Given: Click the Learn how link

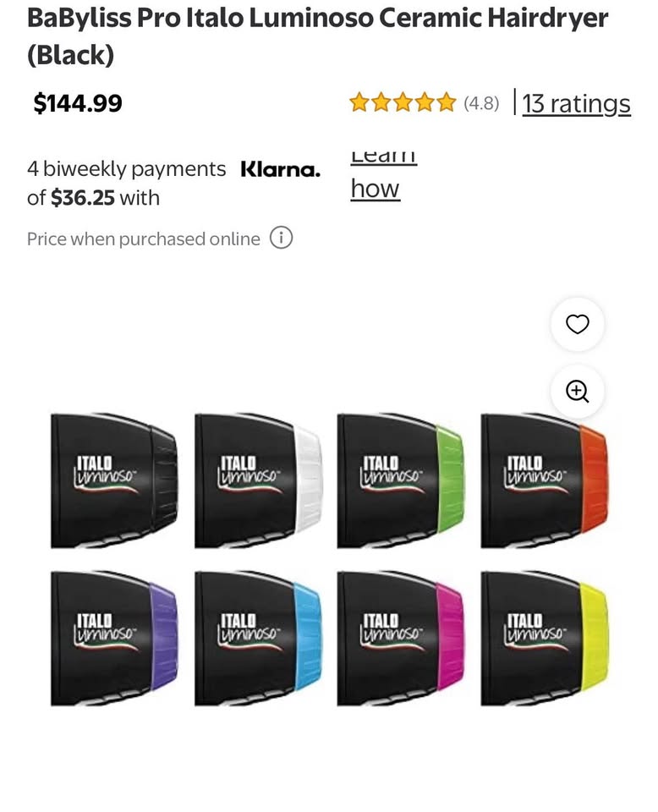Looking at the screenshot, I should pyautogui.click(x=384, y=176).
